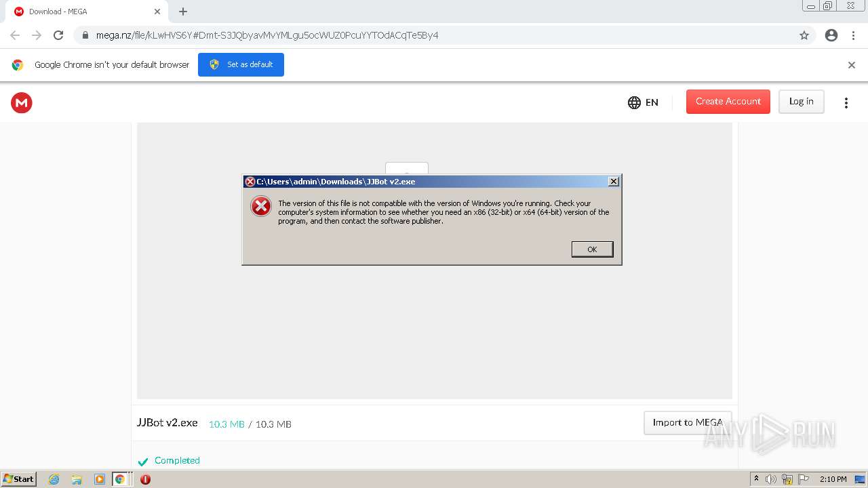Click the 2:10 PM taskbar clock

[833, 479]
